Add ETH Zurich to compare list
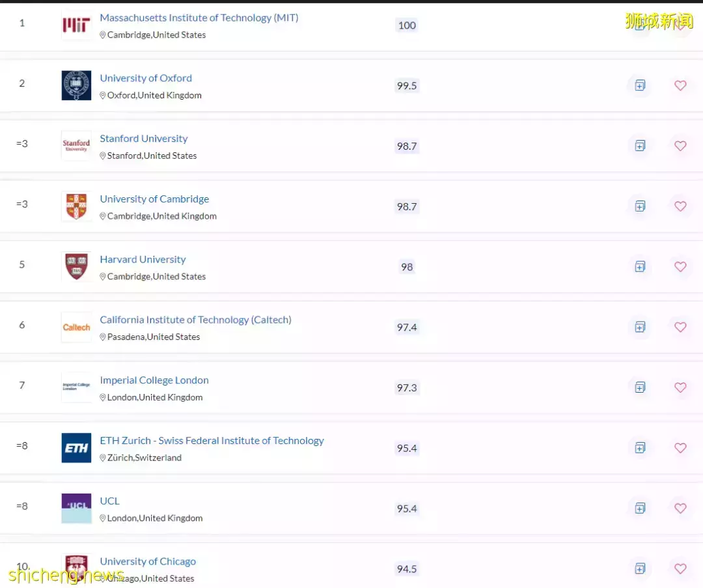Viewport: 703px width, 588px height. coord(640,447)
